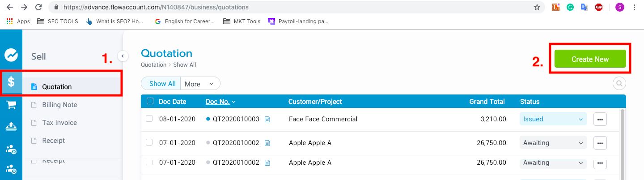Image resolution: width=644 pixels, height=180 pixels.
Task: Tick the select-all checkbox in table header
Action: (150, 101)
